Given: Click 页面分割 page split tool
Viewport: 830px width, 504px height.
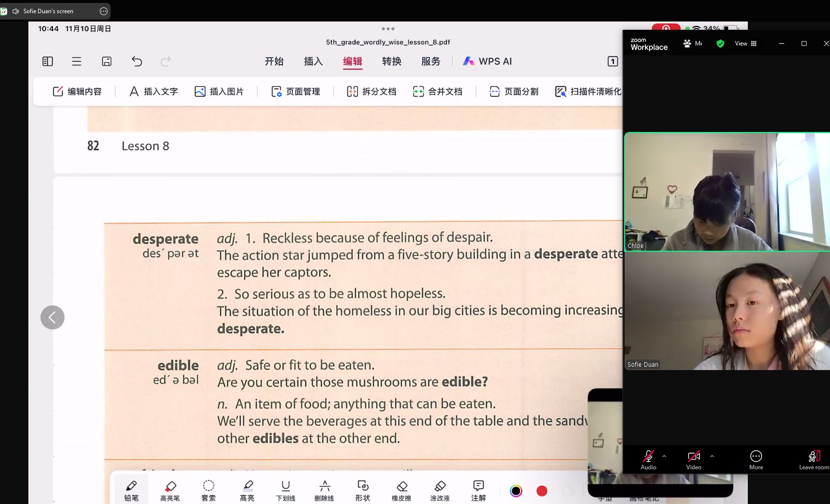Looking at the screenshot, I should [514, 91].
